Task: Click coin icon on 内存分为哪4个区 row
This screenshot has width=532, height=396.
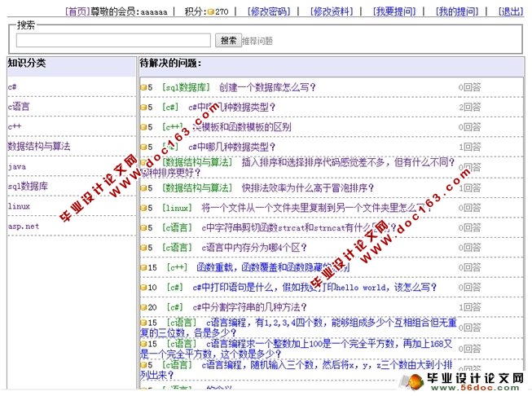Action: (143, 248)
